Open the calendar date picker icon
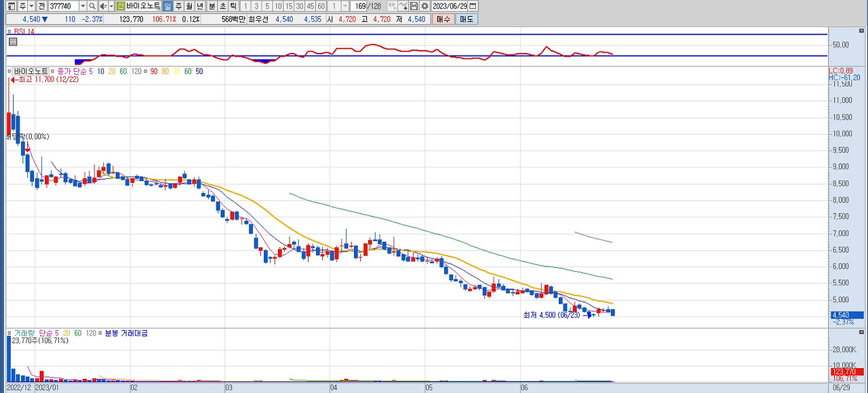The height and width of the screenshot is (393, 868). 473,6
